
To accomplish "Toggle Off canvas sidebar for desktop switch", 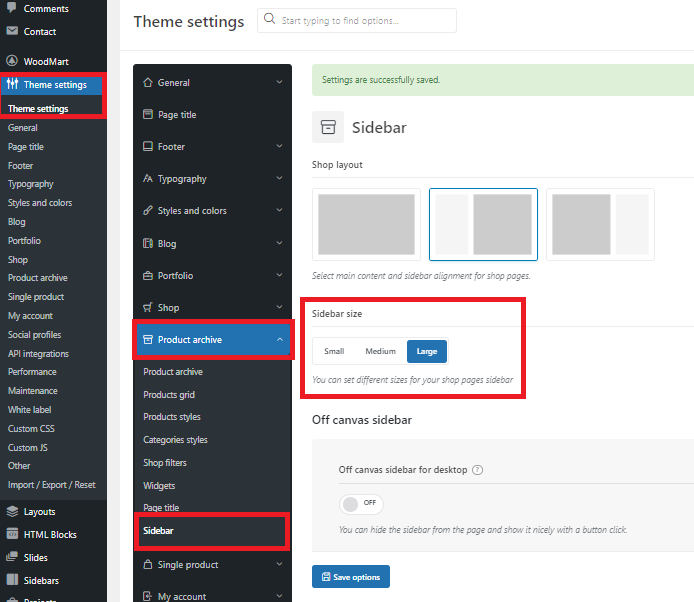I will pos(361,504).
